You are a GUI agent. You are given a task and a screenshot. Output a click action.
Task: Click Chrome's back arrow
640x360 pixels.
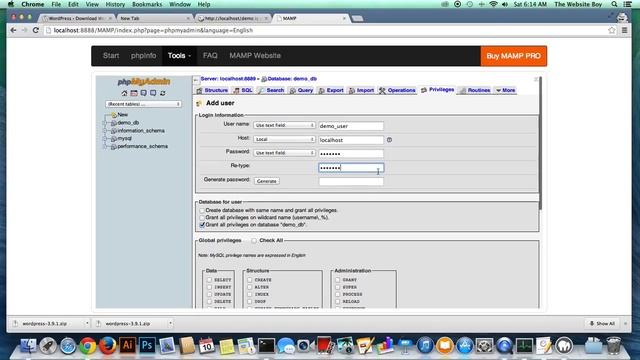(x=13, y=30)
